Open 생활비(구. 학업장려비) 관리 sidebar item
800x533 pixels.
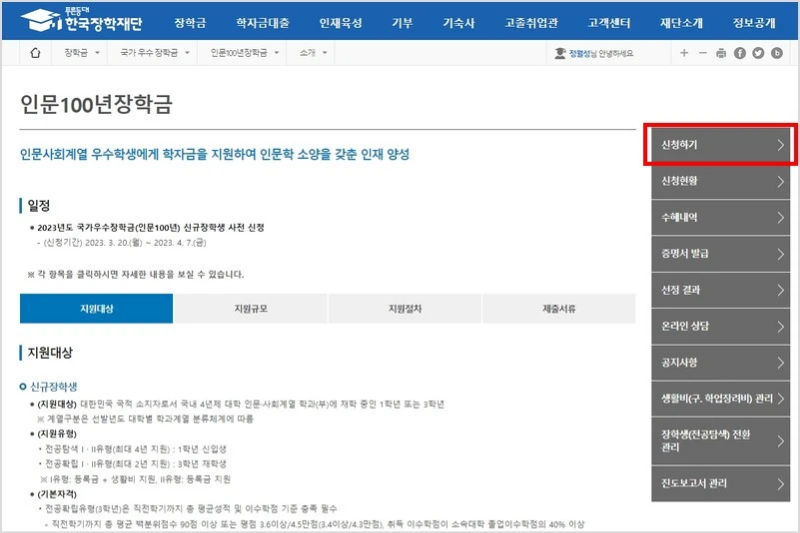(x=720, y=399)
